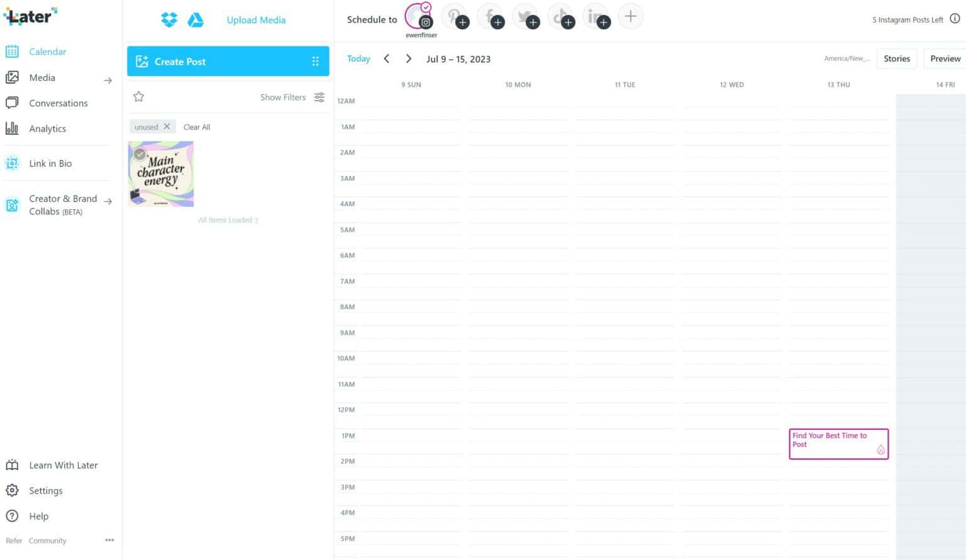This screenshot has height=560, width=966.
Task: Clear All applied media filters
Action: coord(196,126)
